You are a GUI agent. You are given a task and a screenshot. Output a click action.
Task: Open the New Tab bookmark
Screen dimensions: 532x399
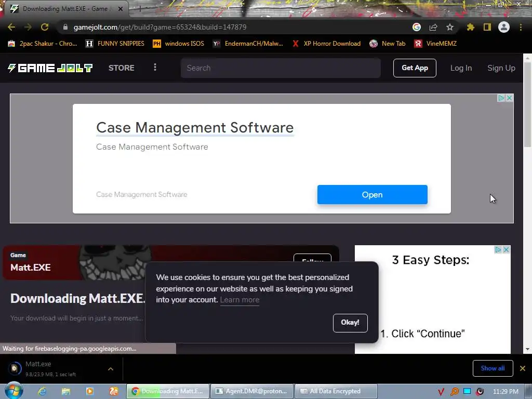[388, 44]
